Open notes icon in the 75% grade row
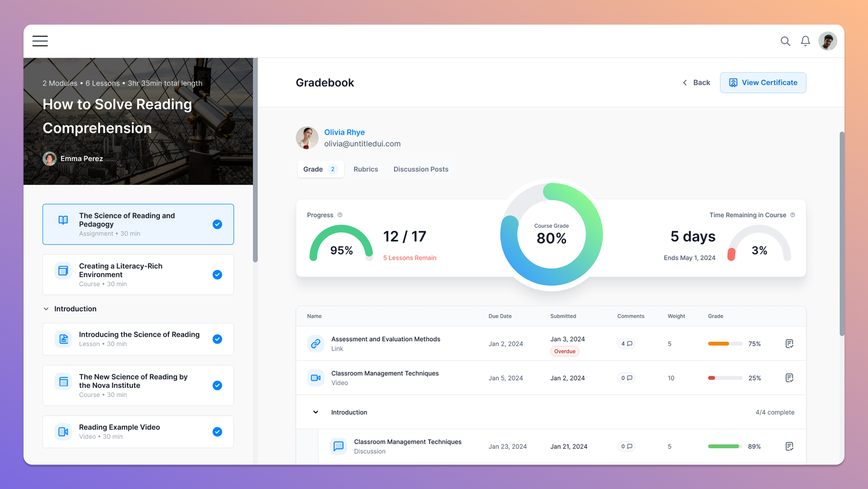The height and width of the screenshot is (489, 868). point(789,344)
